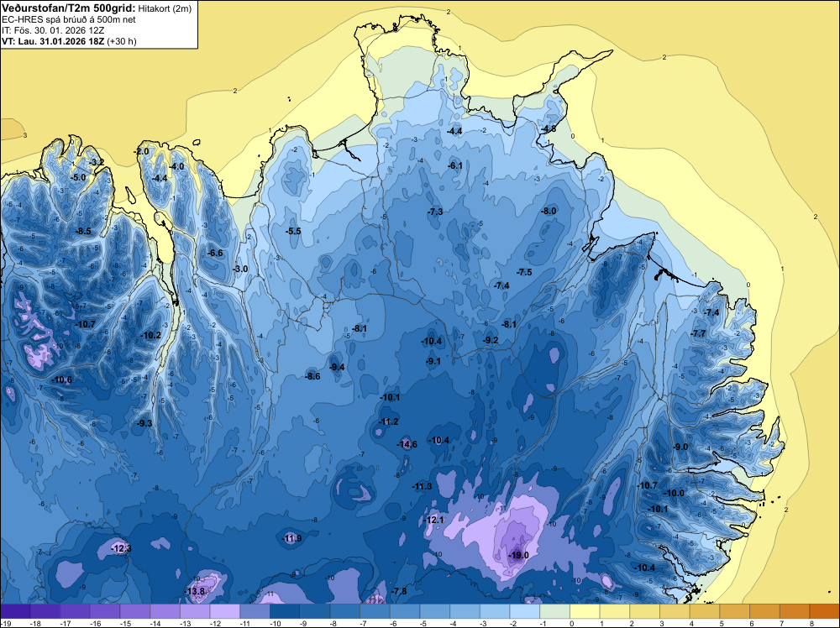Select the -5.5 temperature value

click(x=293, y=231)
